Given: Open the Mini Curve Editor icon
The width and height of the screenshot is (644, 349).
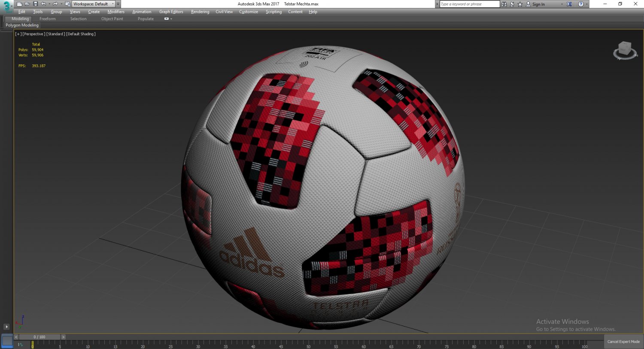Looking at the screenshot, I should [x=20, y=345].
